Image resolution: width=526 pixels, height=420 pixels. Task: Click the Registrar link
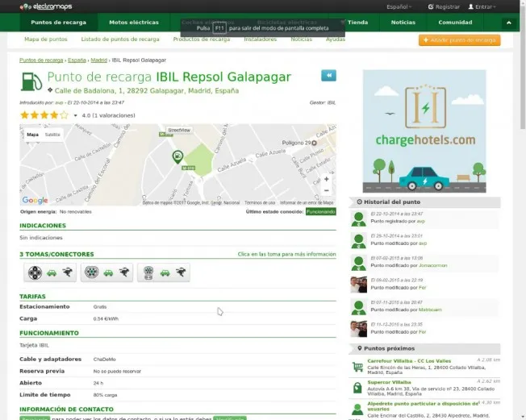tap(444, 6)
